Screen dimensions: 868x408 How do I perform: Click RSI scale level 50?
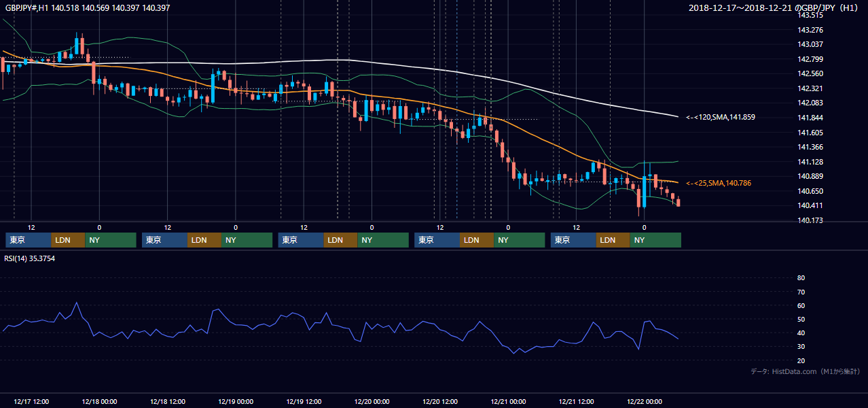point(801,319)
